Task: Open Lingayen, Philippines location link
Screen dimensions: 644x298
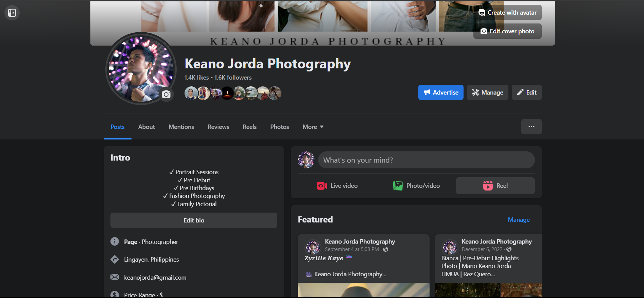Action: click(x=151, y=260)
